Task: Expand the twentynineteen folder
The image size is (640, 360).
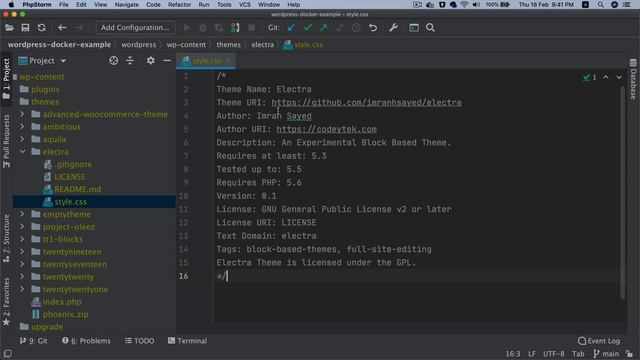Action: click(22, 251)
